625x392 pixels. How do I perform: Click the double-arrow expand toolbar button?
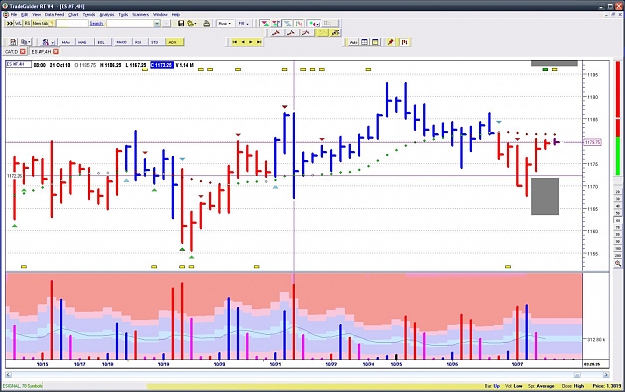pyautogui.click(x=10, y=24)
